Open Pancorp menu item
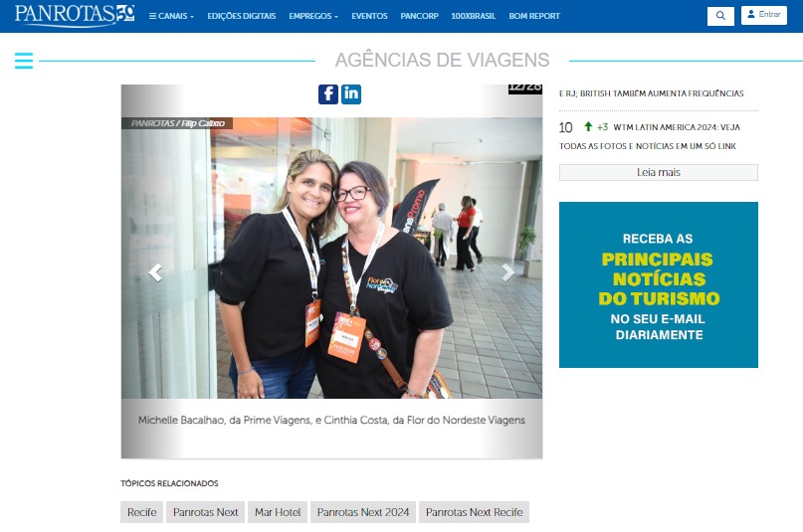This screenshot has width=803, height=532. (x=420, y=16)
